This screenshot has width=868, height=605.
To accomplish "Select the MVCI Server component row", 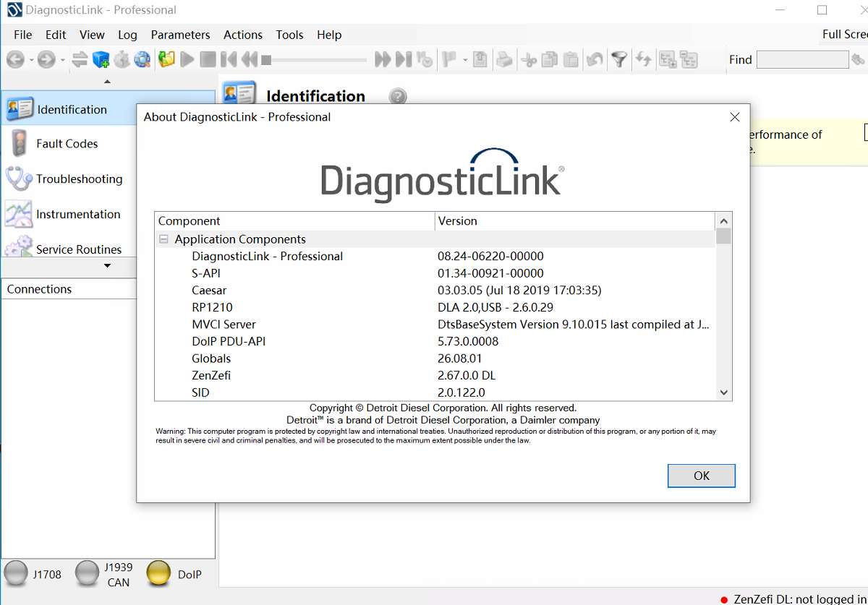I will point(435,325).
